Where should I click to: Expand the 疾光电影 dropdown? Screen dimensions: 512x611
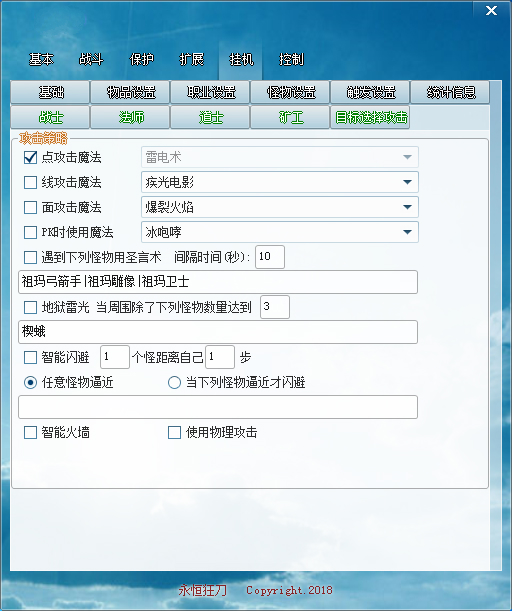point(280,182)
